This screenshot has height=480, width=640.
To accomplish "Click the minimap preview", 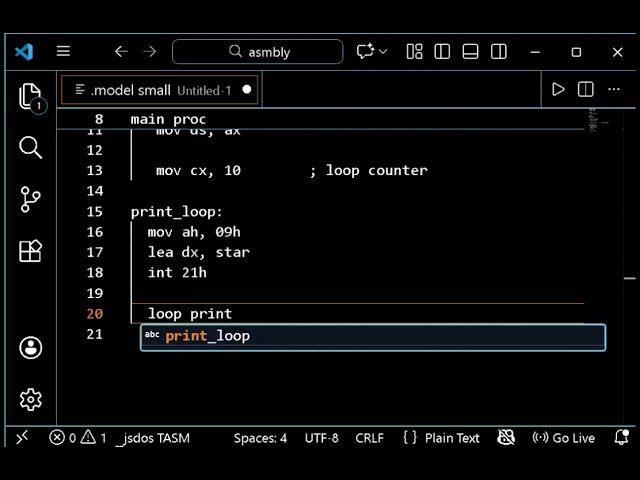I will tap(600, 121).
